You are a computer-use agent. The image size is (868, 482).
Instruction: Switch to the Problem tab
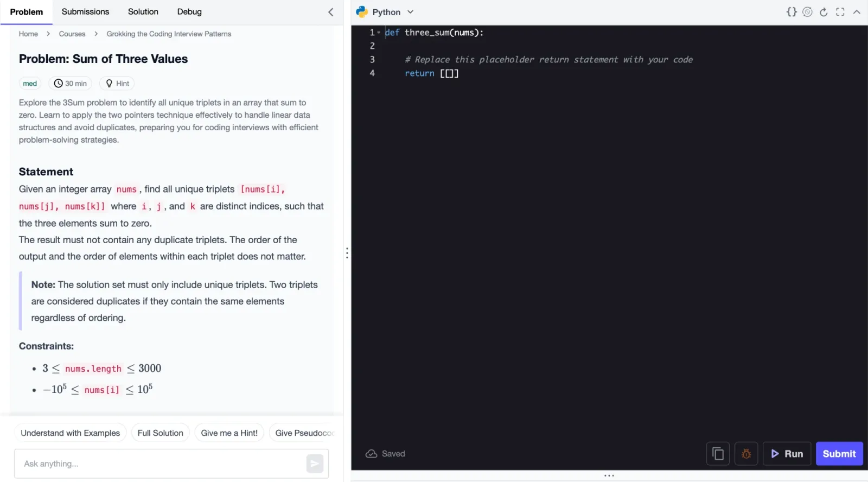(27, 12)
